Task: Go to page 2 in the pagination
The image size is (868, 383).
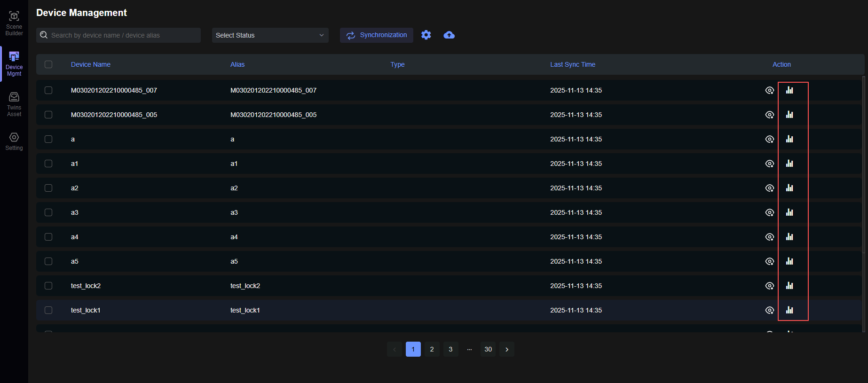Action: 432,349
